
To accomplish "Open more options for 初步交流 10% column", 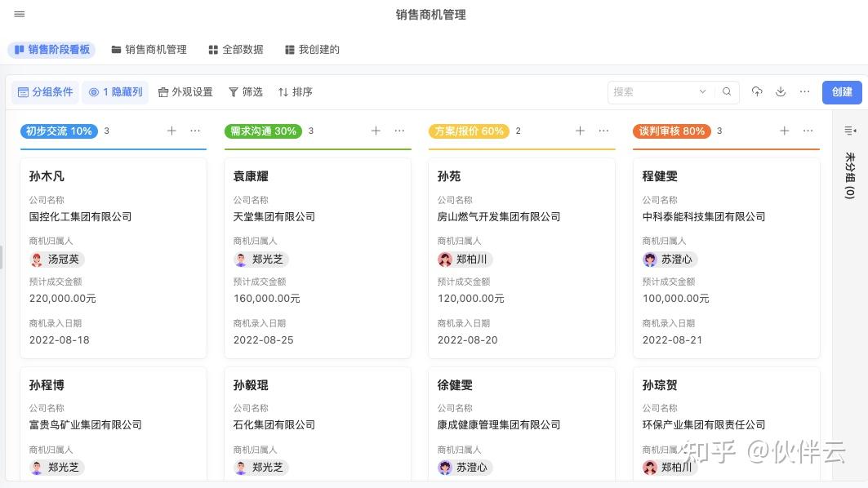I will pyautogui.click(x=195, y=131).
